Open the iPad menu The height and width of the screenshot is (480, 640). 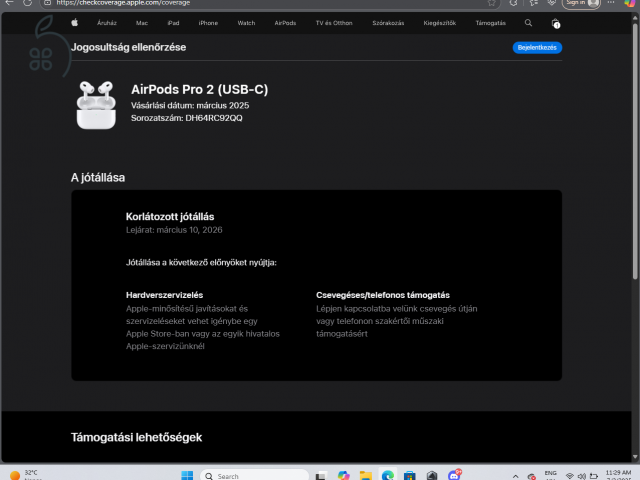pyautogui.click(x=173, y=23)
